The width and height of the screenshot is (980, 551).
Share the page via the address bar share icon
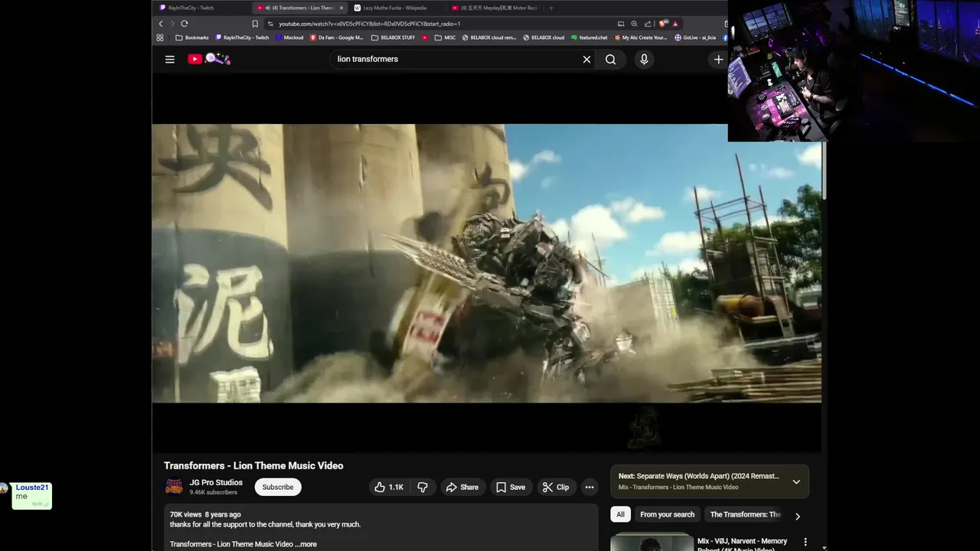click(648, 24)
